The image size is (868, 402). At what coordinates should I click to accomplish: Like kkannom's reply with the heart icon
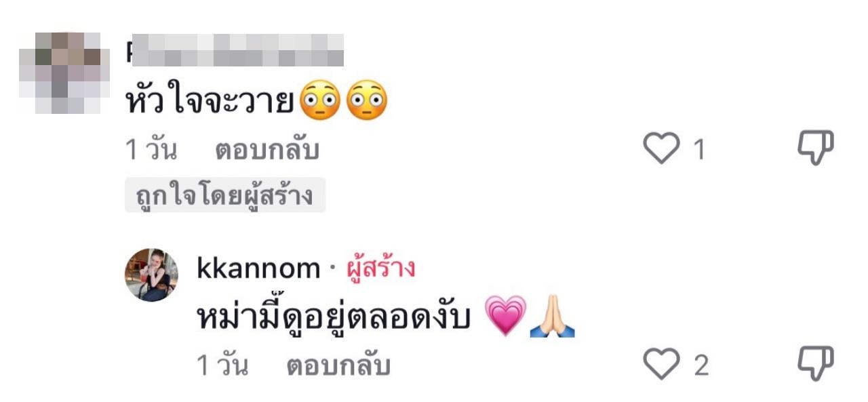(660, 365)
